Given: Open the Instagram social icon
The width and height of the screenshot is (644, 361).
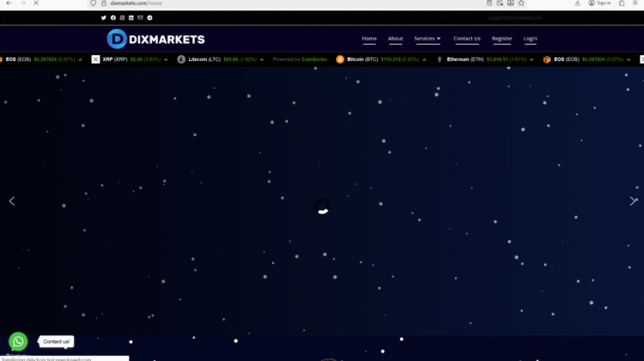Looking at the screenshot, I should click(x=122, y=17).
